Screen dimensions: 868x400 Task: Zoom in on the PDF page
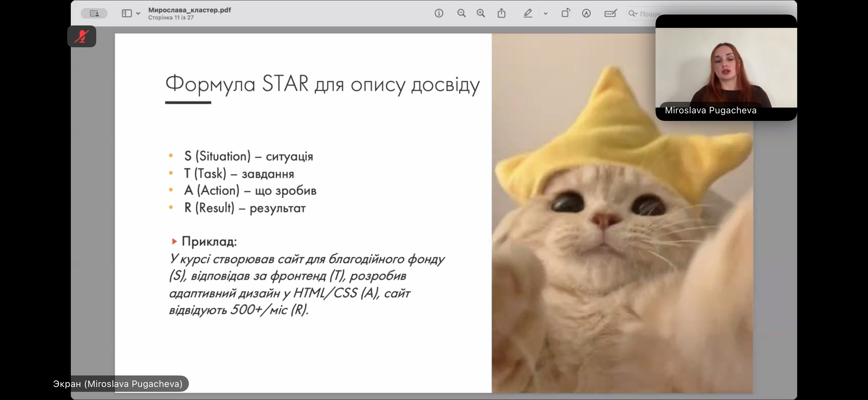pos(481,13)
